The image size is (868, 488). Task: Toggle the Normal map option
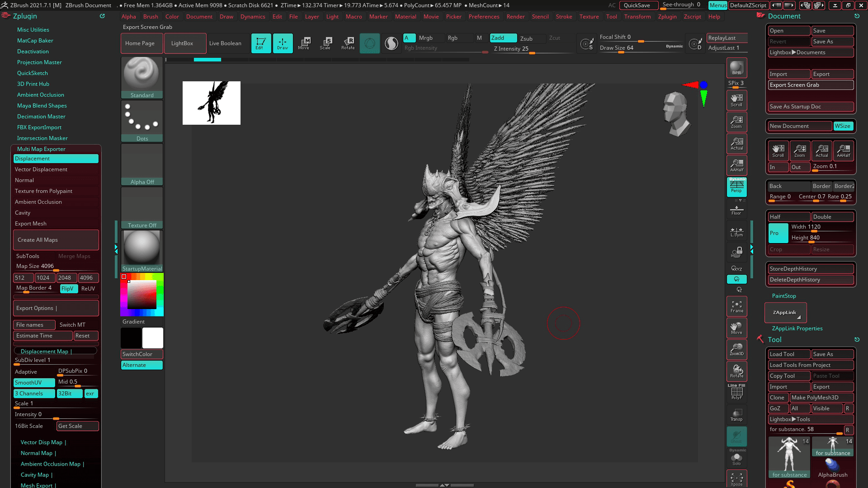point(56,180)
